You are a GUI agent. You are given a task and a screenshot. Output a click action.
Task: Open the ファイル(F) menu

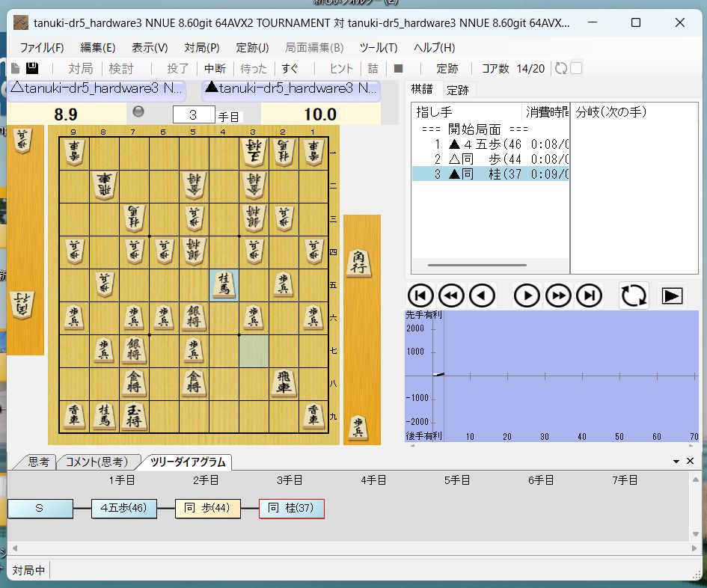pyautogui.click(x=42, y=48)
